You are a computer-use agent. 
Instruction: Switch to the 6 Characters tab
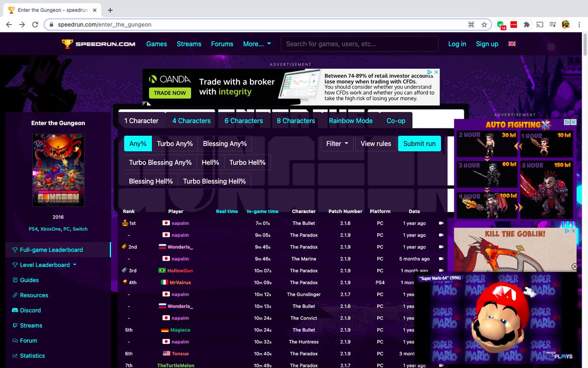tap(244, 121)
